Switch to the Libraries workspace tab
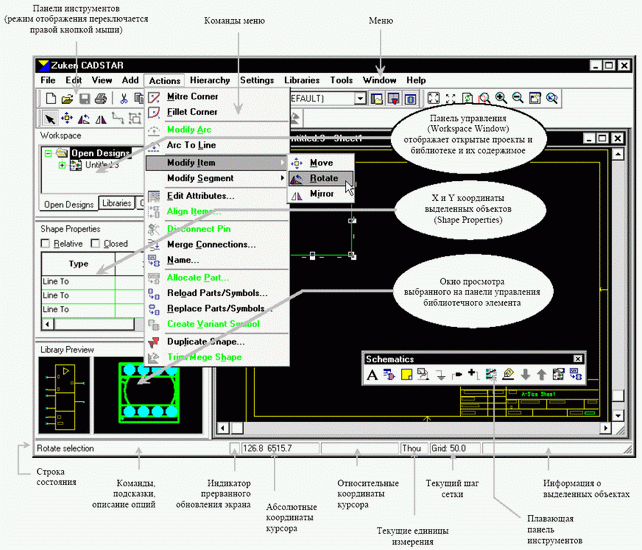Viewport: 642px width, 550px height. coord(117,203)
